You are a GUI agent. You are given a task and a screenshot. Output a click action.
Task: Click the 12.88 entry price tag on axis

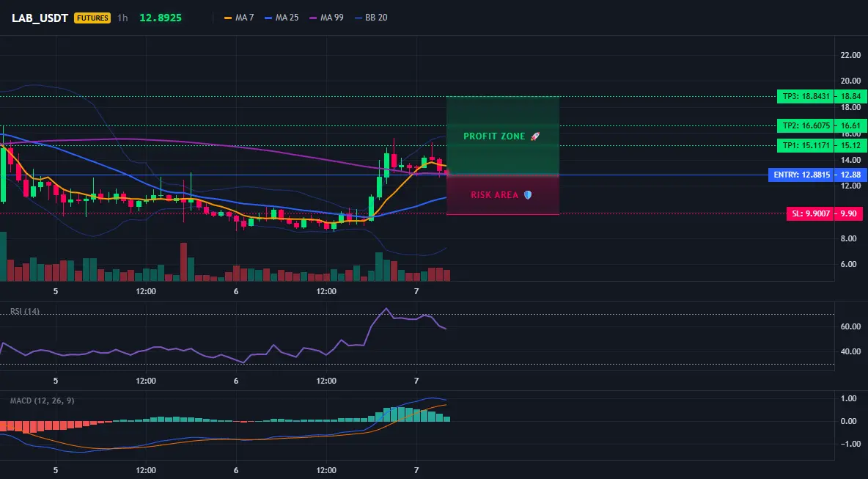tap(851, 175)
